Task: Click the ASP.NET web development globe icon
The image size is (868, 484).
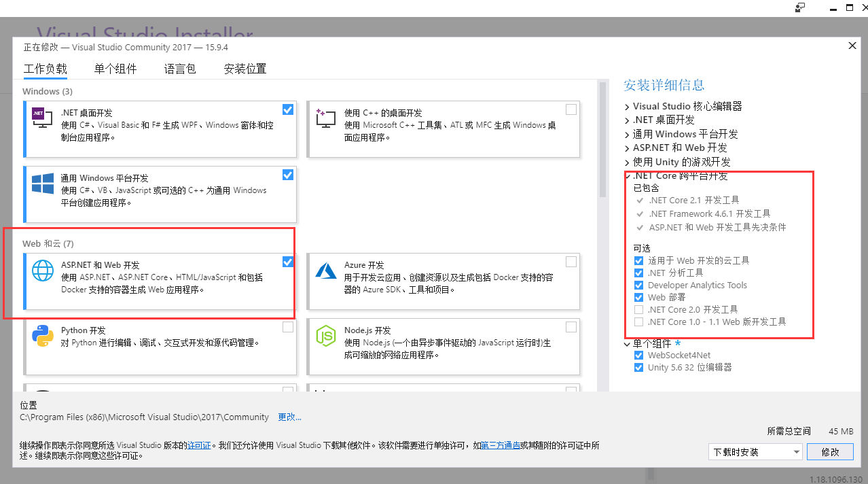Action: [43, 271]
